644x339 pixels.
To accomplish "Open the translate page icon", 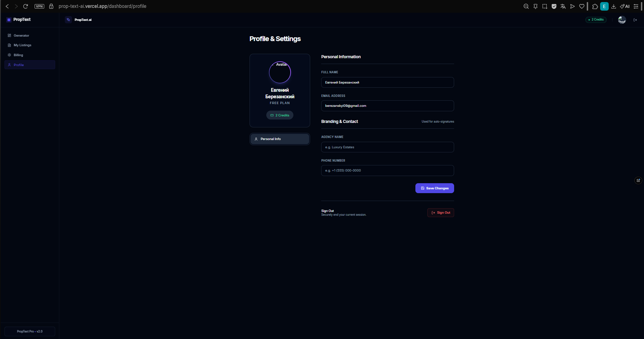I will [x=563, y=6].
